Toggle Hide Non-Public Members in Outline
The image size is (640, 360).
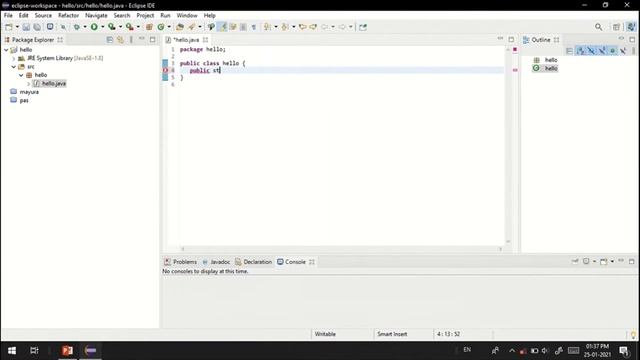pyautogui.click(x=613, y=51)
